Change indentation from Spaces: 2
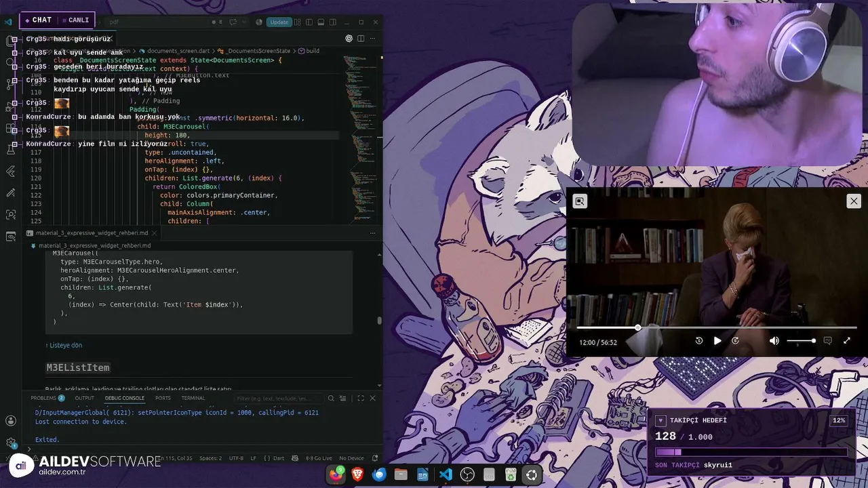This screenshot has width=868, height=488. (x=210, y=458)
